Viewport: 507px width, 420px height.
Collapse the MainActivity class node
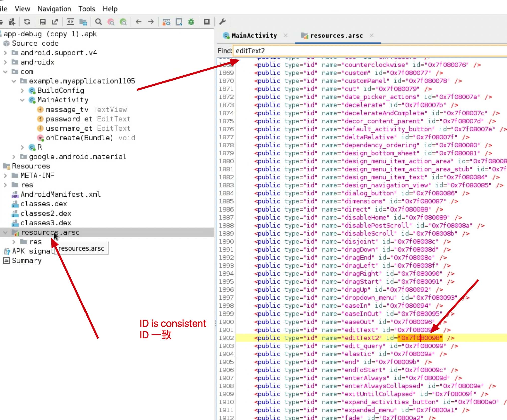coord(22,100)
